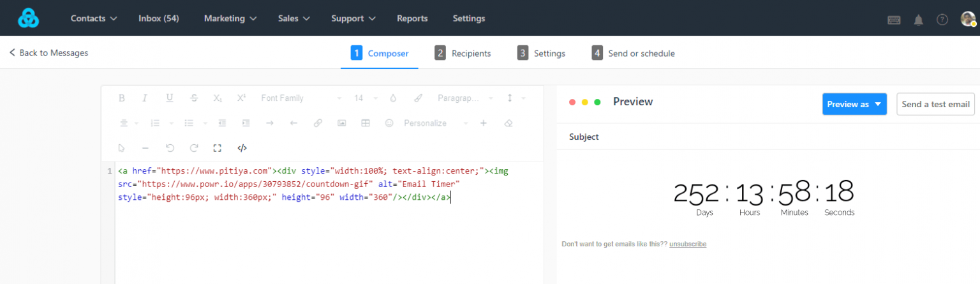Go to step 4 Send or schedule

point(633,53)
